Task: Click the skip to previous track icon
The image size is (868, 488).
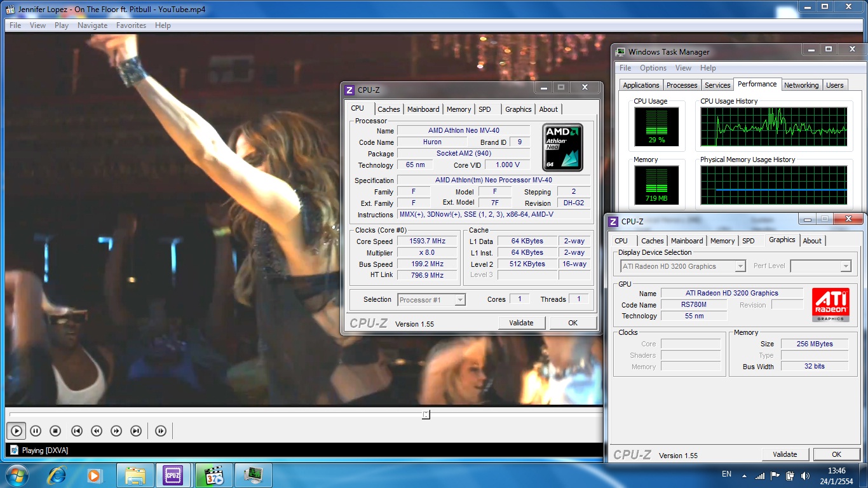Action: point(76,431)
